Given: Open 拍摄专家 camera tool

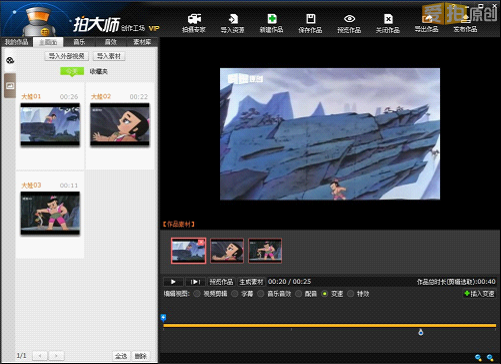Looking at the screenshot, I should [x=194, y=23].
